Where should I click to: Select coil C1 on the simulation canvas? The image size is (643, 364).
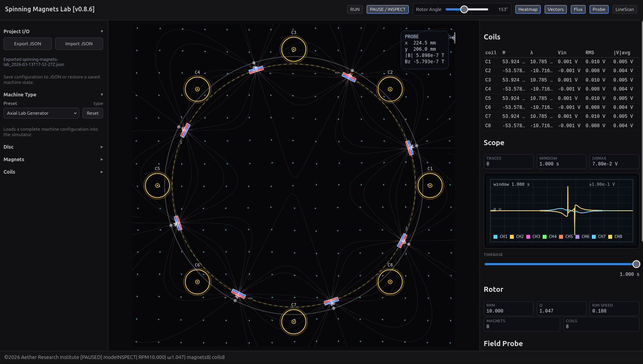tap(430, 185)
